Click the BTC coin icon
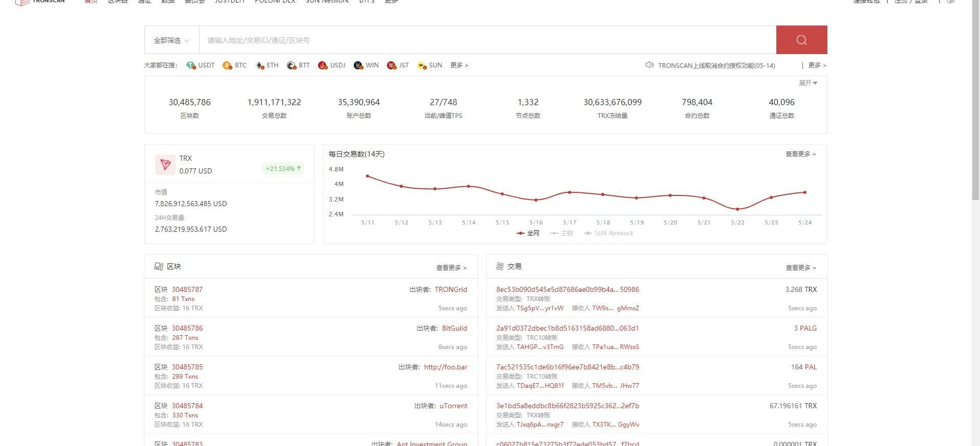 [227, 65]
